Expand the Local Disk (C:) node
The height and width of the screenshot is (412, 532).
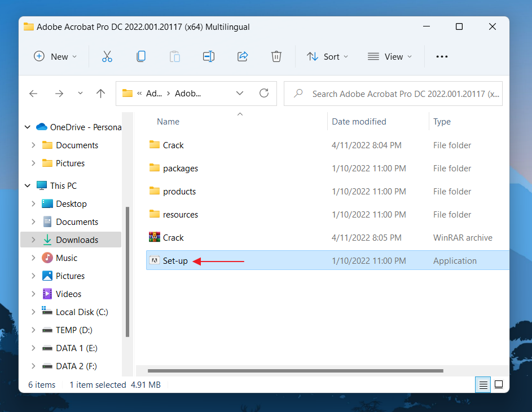(33, 312)
